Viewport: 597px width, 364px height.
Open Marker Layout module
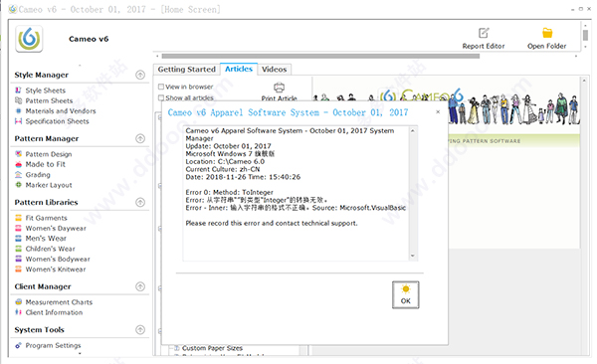tap(49, 185)
